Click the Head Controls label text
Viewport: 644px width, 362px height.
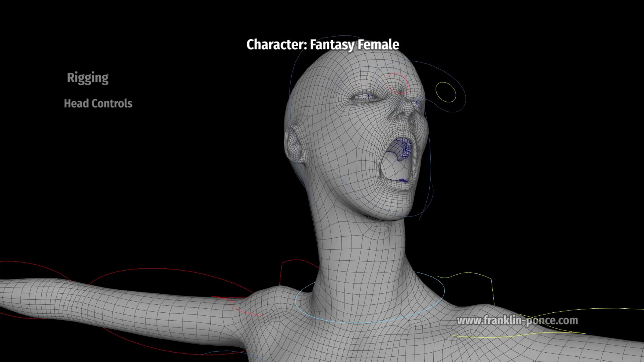point(98,104)
